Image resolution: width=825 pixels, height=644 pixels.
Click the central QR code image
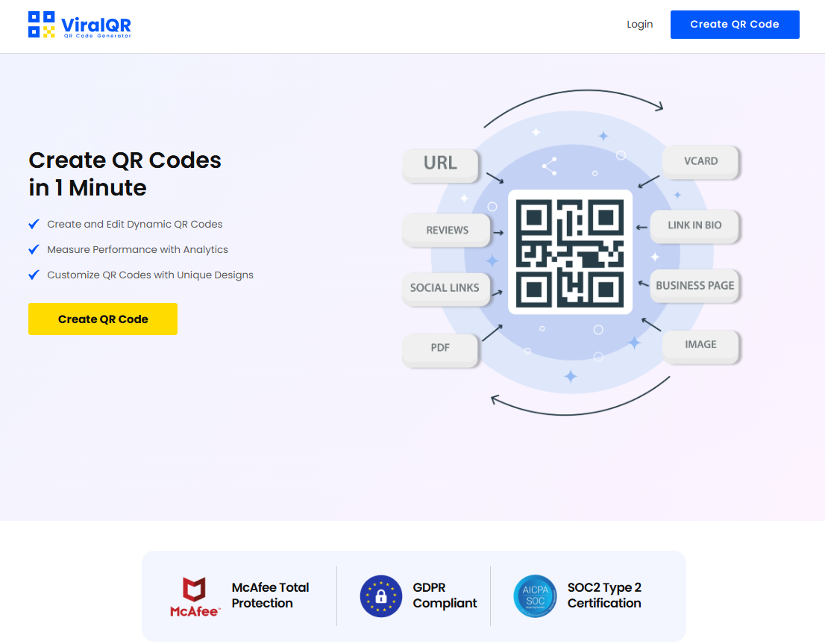click(x=570, y=253)
